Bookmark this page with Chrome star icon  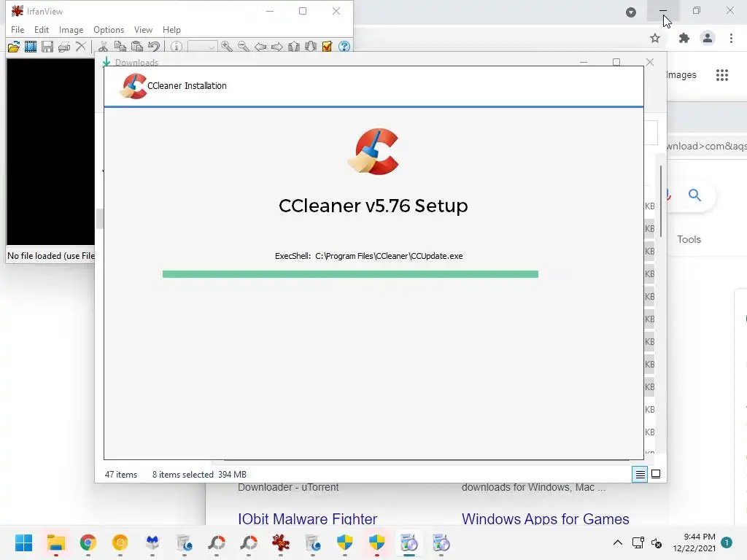click(x=655, y=38)
